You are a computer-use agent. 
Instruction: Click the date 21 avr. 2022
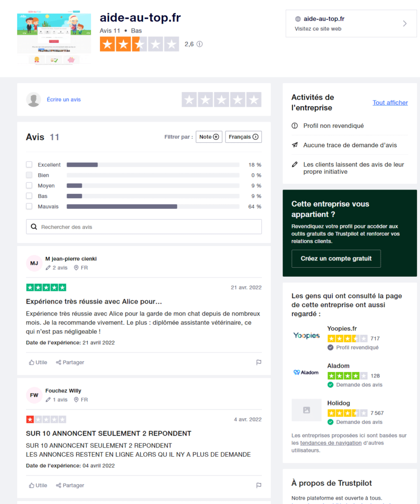click(246, 287)
